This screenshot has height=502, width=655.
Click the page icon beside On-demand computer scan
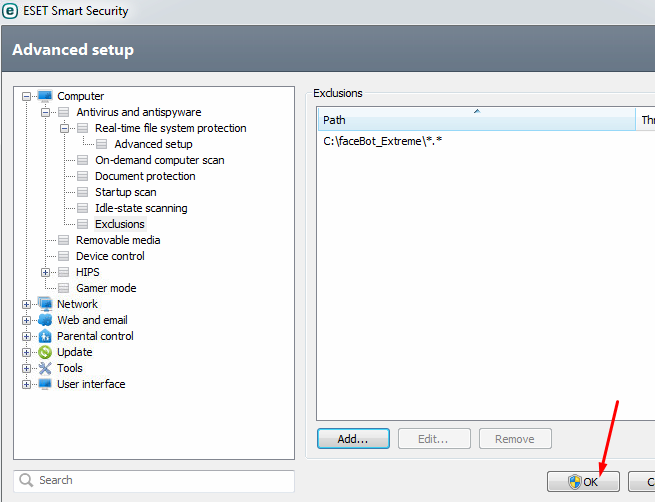coord(83,160)
